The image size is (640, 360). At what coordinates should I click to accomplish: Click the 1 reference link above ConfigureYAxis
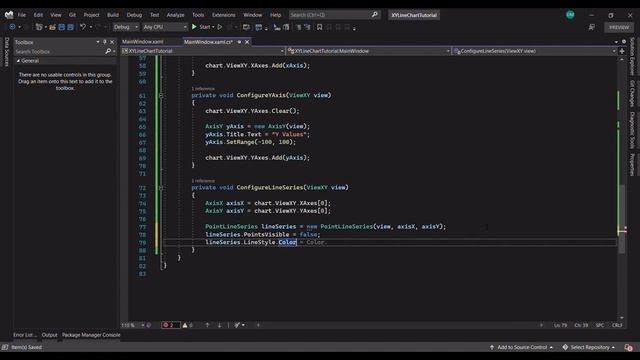(203, 88)
